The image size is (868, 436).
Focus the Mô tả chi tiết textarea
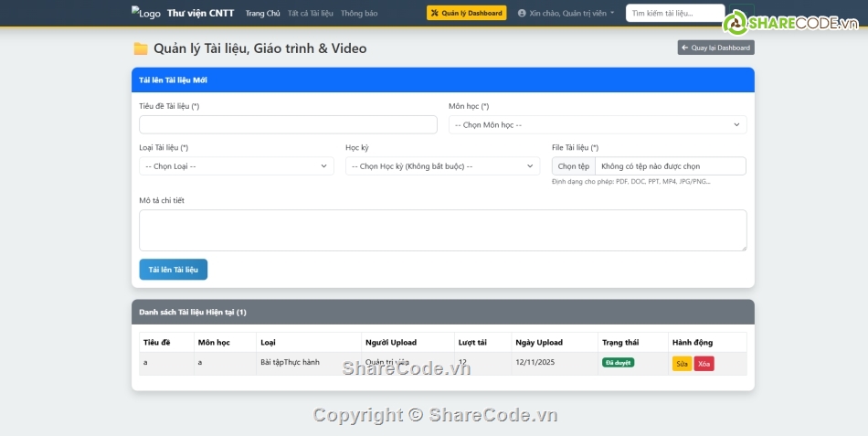click(442, 229)
